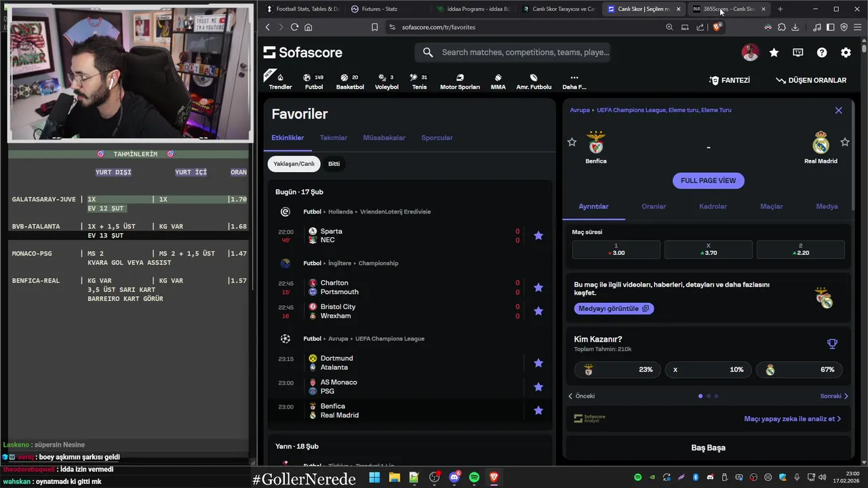Screen dimensions: 868x488
Task: Open the Basketbol sports category
Action: (350, 81)
